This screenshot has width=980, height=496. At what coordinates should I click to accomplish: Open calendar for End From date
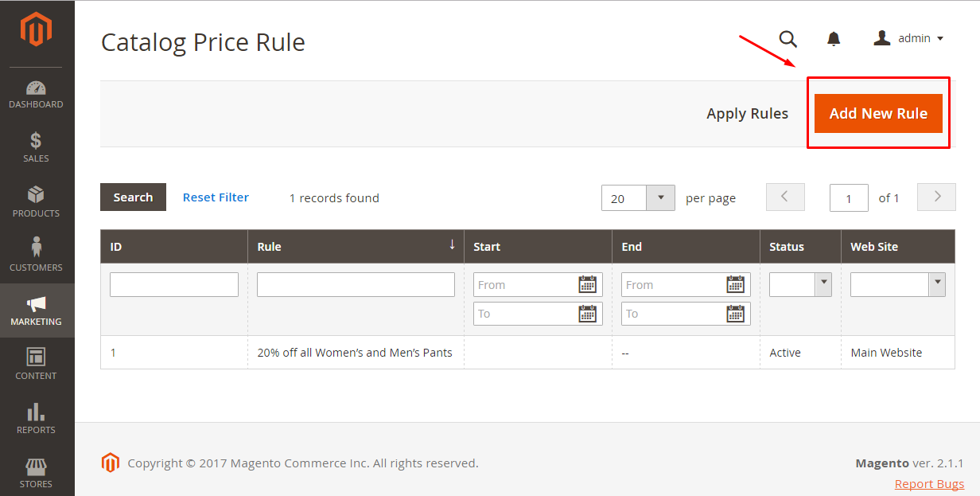736,284
